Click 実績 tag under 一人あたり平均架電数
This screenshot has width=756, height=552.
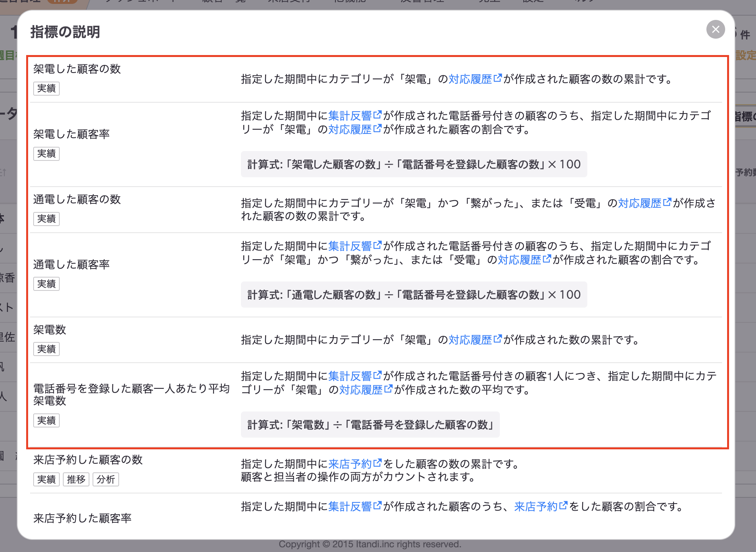coord(46,420)
